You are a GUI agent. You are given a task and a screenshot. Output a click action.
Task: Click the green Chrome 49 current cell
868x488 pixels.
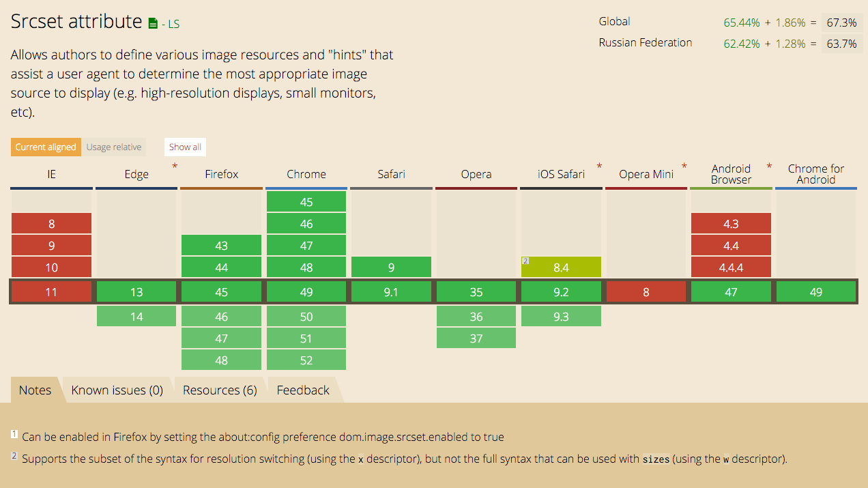306,292
